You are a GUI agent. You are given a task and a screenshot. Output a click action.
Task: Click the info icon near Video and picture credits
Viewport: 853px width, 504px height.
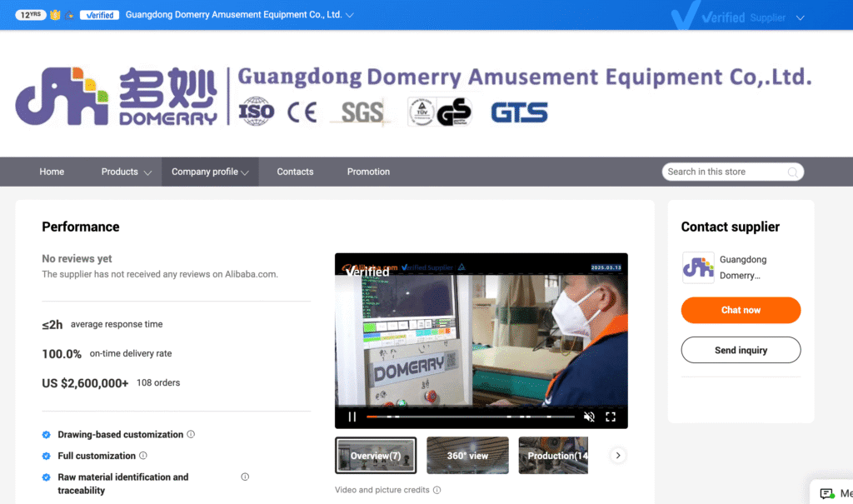[x=437, y=490]
